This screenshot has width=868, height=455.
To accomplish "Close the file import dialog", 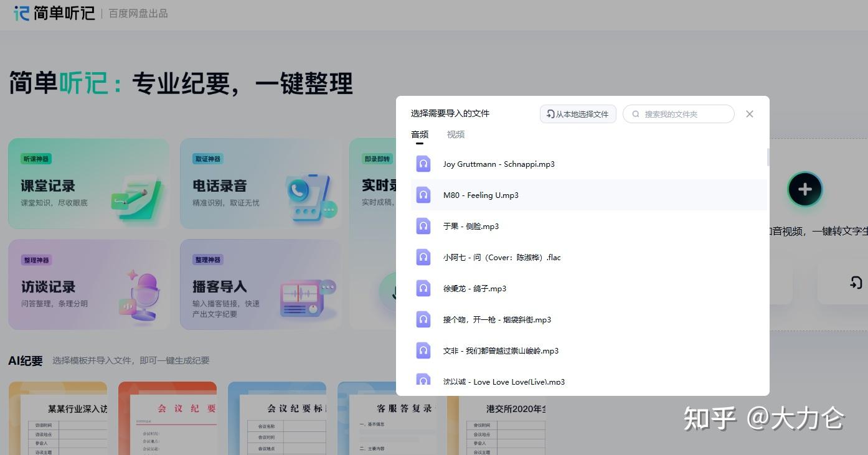I will [750, 114].
